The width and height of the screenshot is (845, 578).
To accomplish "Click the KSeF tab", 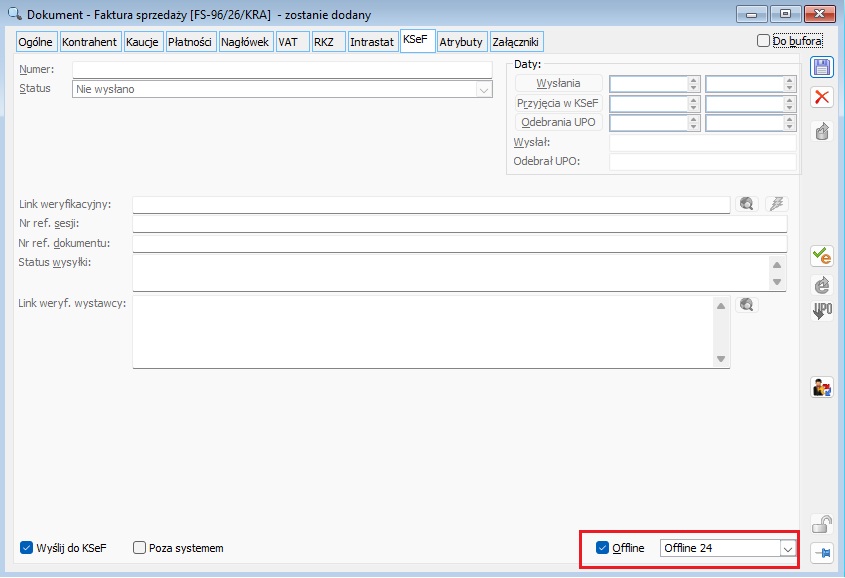I will click(x=417, y=40).
